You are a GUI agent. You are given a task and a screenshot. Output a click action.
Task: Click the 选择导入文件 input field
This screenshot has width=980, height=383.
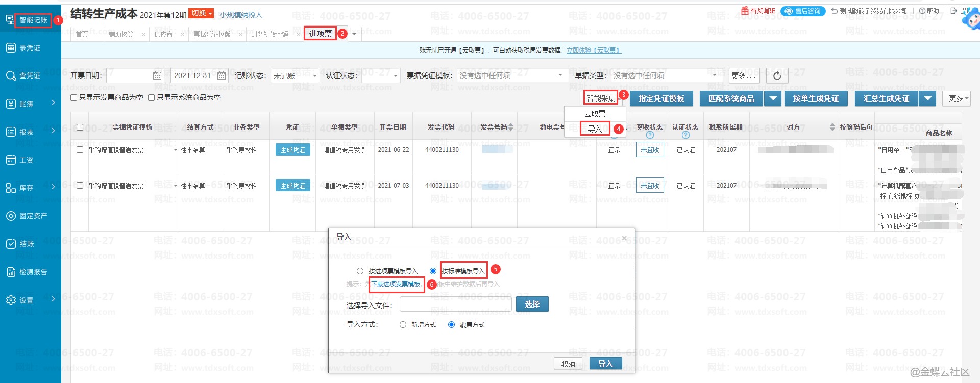pyautogui.click(x=455, y=304)
